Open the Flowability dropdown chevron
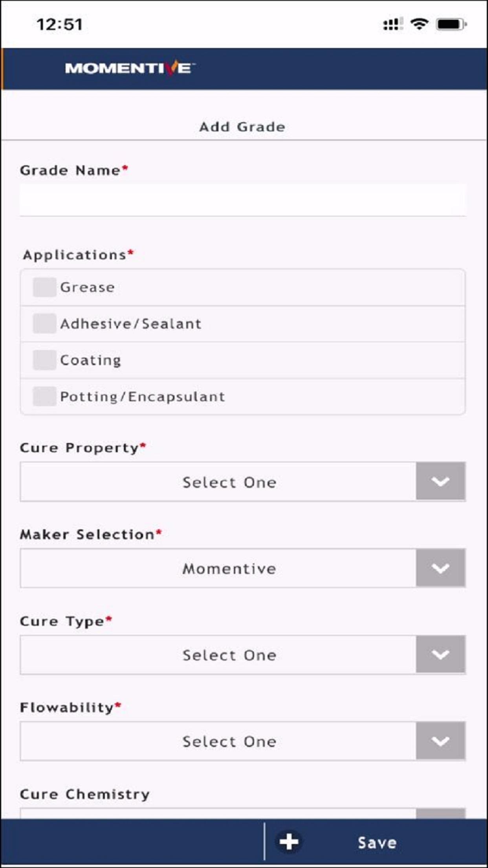Screen dimensions: 488x868 point(440,741)
